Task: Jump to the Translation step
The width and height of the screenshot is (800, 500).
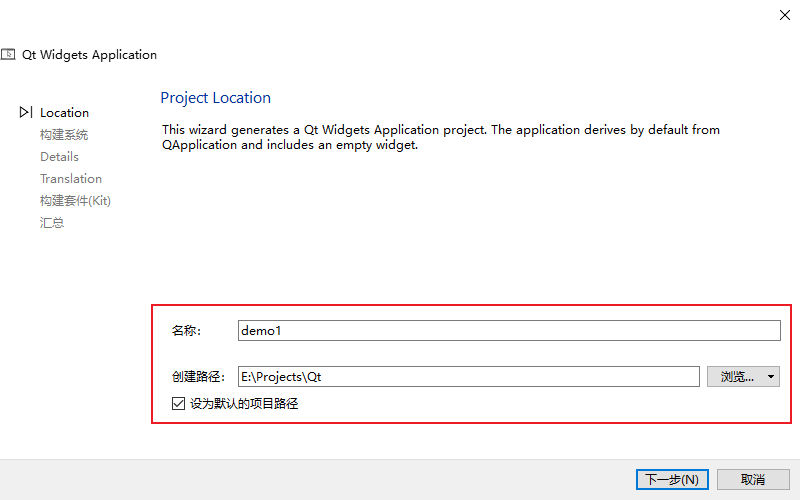Action: pos(71,179)
